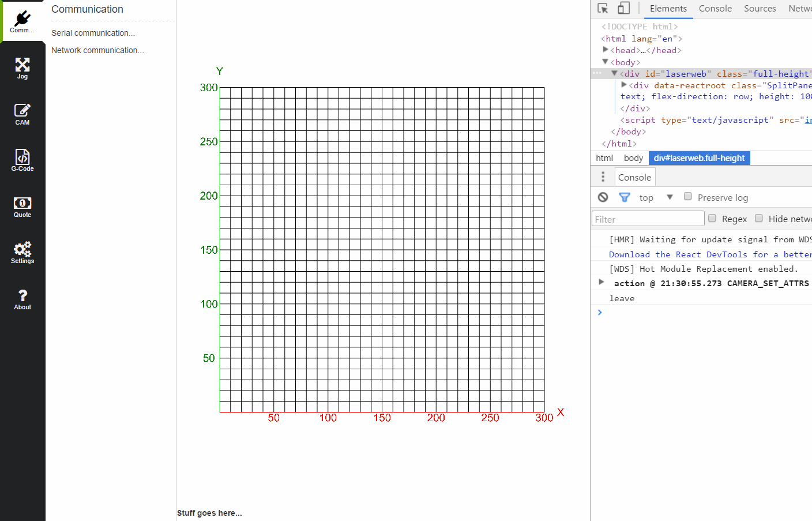
Task: Collapse the div#laserweb node
Action: tap(615, 73)
